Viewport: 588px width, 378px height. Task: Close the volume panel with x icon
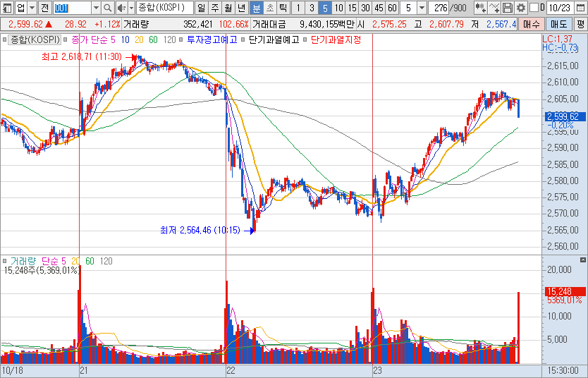[x=583, y=260]
